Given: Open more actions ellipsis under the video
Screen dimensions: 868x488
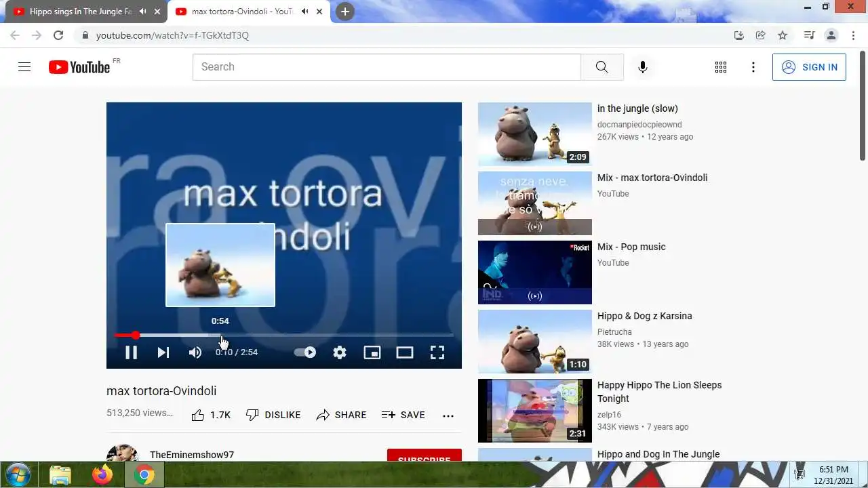Looking at the screenshot, I should [448, 415].
